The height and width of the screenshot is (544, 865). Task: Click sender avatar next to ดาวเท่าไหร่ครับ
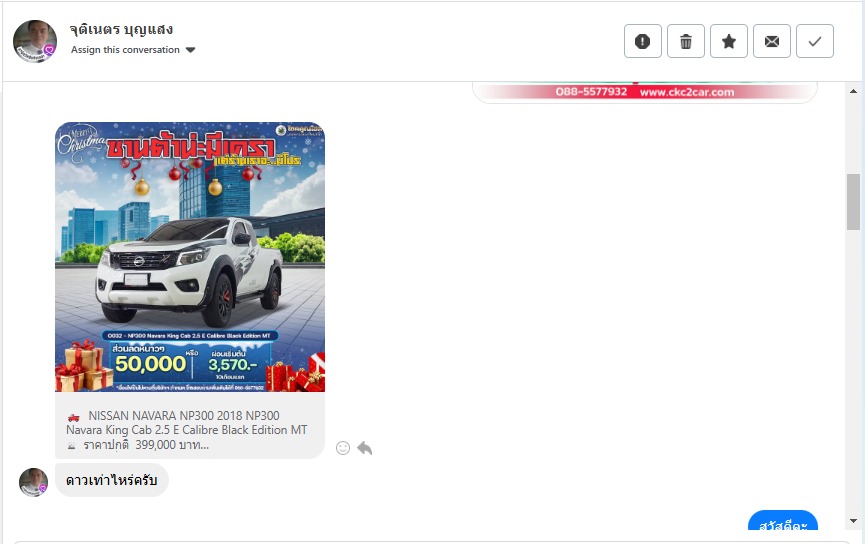(33, 482)
